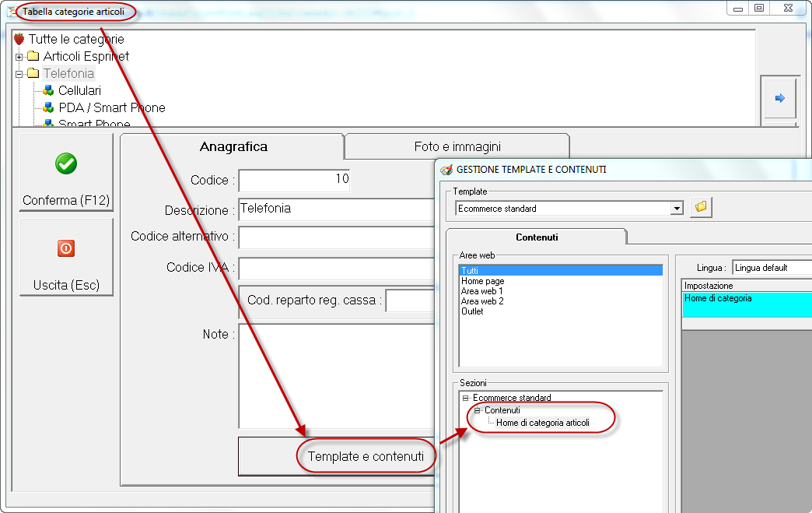Click the red Uscita power icon

66,248
